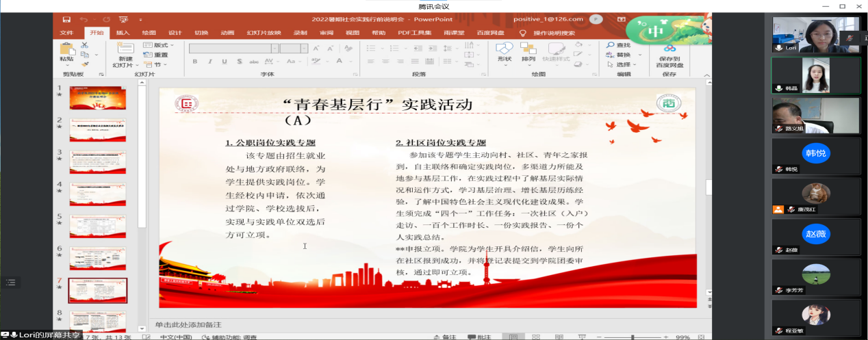Expand the Select (选择) dropdown
Viewport: 868px width, 340px height.
624,64
